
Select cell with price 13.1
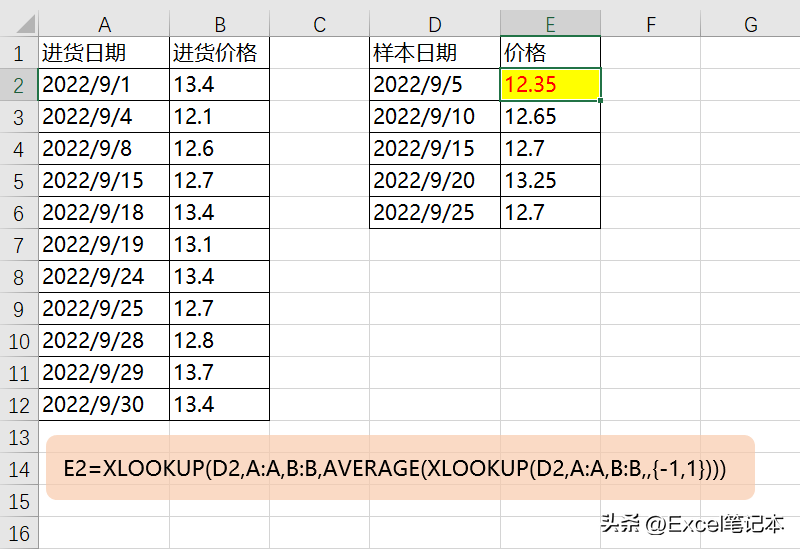pos(219,245)
